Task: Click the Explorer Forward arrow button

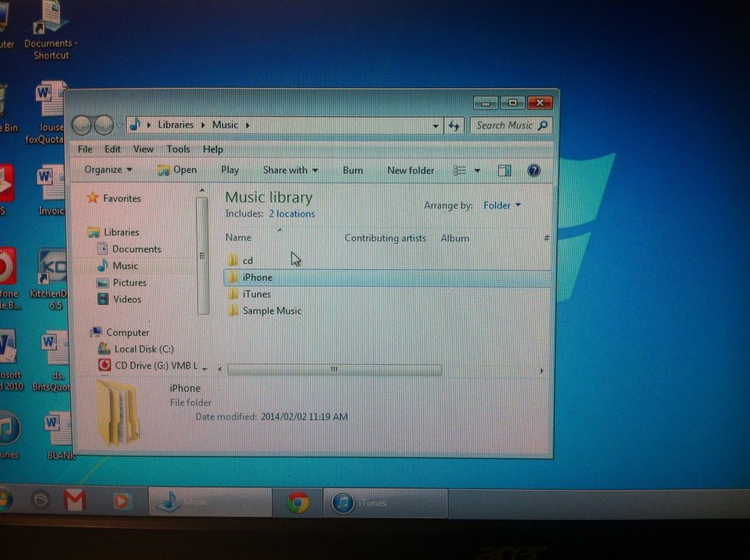Action: (x=104, y=125)
